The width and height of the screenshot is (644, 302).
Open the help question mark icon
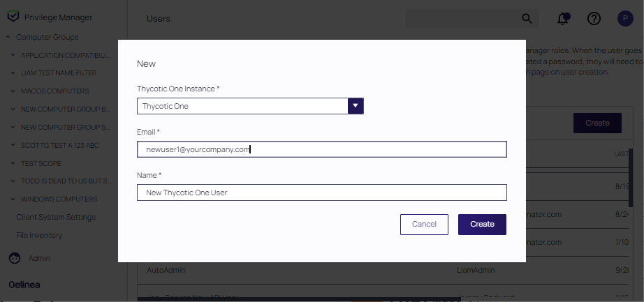point(594,19)
